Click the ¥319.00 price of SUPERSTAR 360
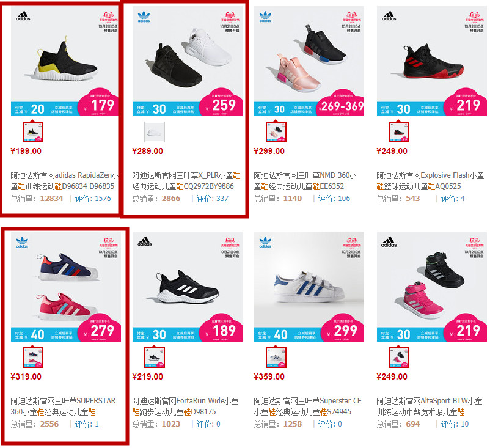Screen dimensions: 490x448 (x=26, y=376)
